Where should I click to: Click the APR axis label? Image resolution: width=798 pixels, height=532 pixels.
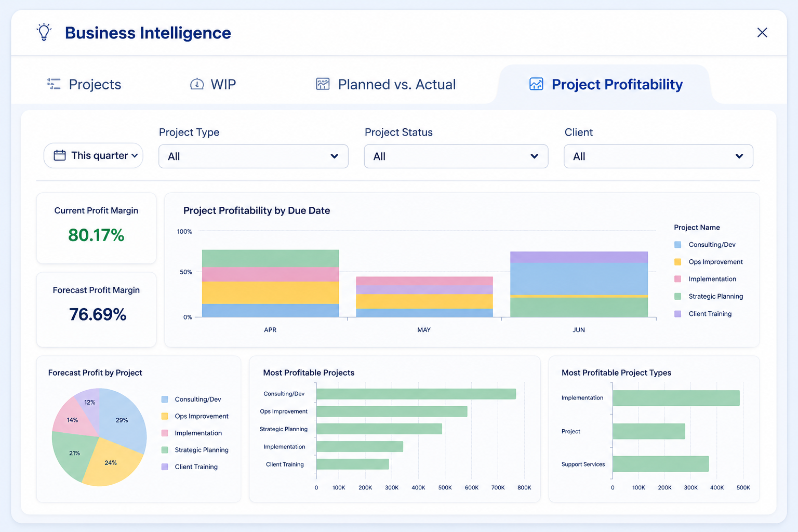pos(270,330)
